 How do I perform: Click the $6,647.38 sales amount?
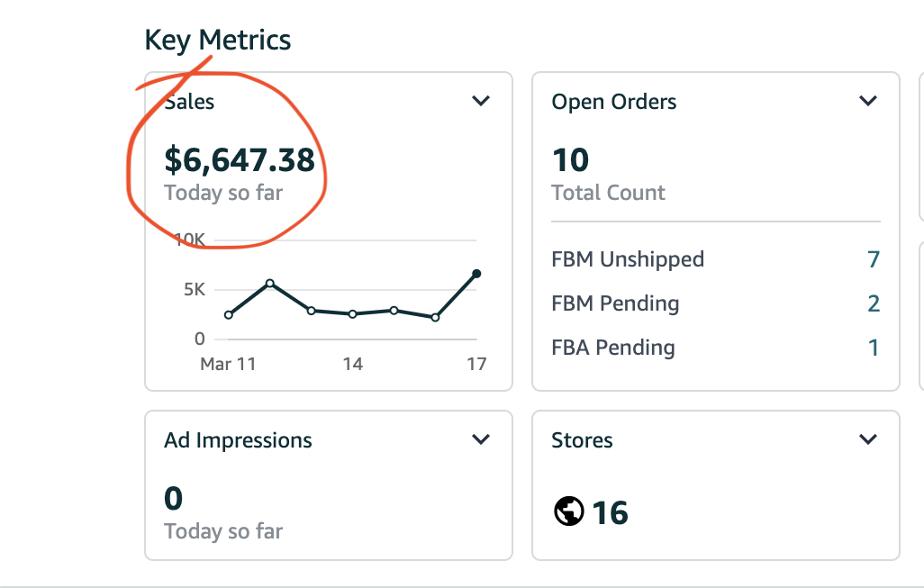tap(240, 160)
